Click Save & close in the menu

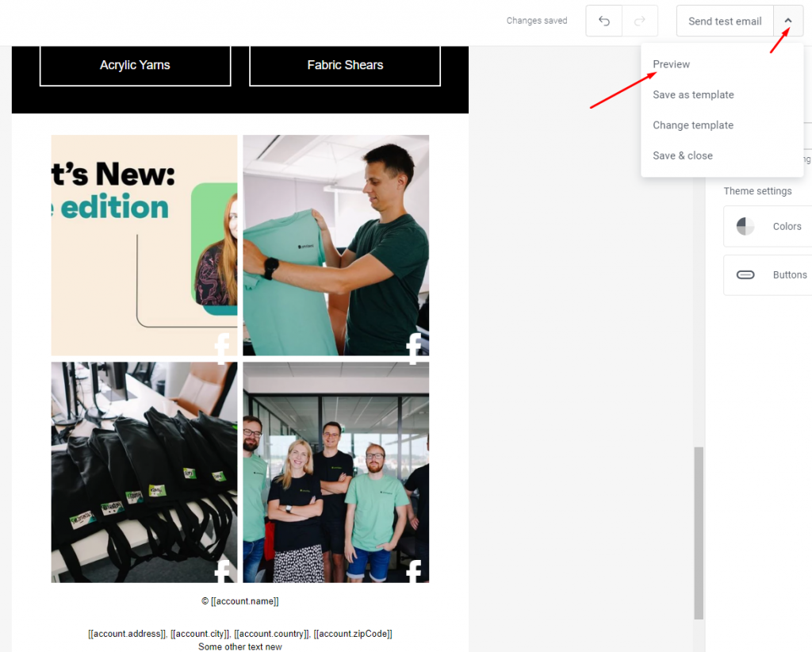pos(682,155)
